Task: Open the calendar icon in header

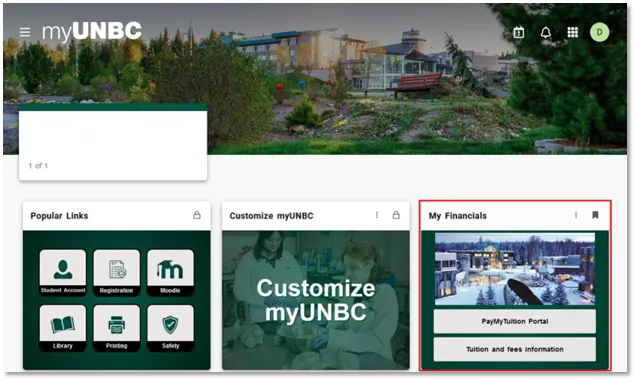Action: (518, 32)
